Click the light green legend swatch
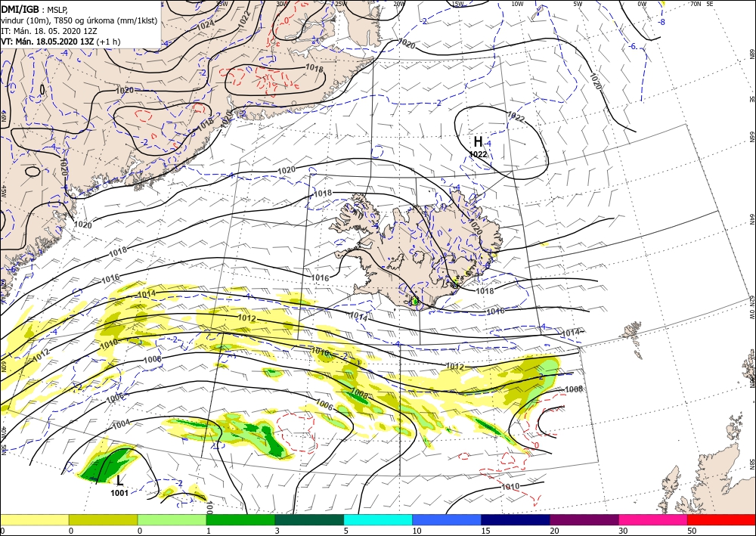The height and width of the screenshot is (536, 756). pos(172,519)
